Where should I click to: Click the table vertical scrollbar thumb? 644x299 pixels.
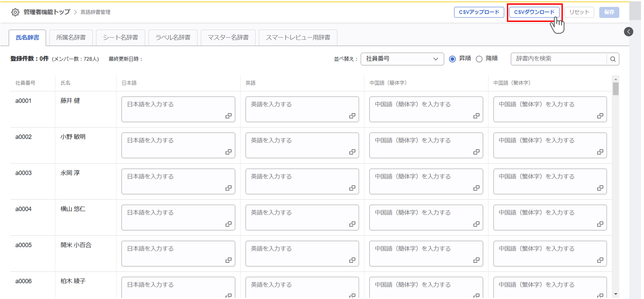click(616, 89)
